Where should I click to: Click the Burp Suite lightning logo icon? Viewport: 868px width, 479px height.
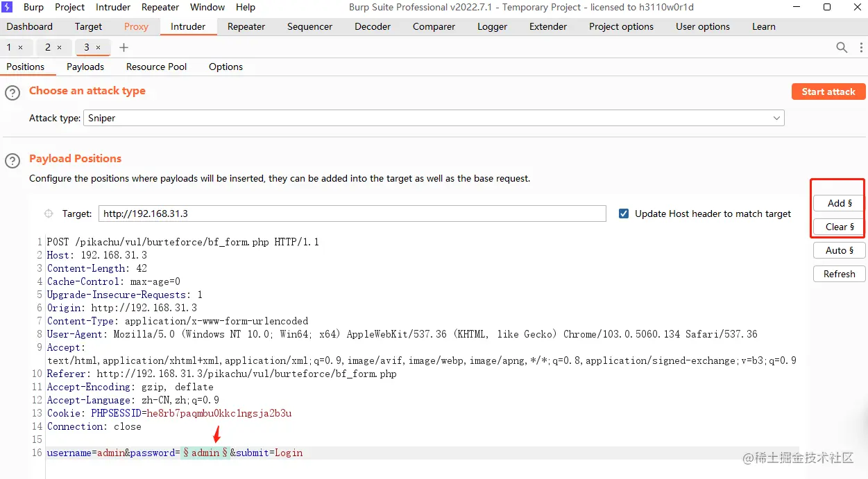tap(8, 8)
